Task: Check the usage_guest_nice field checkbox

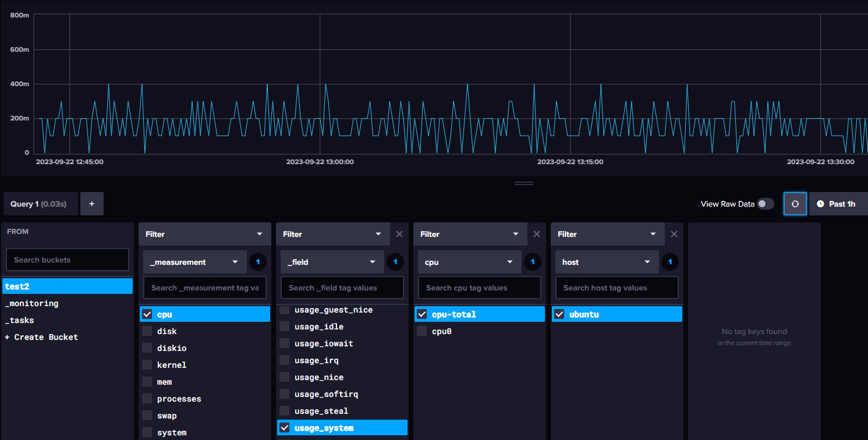Action: tap(285, 310)
